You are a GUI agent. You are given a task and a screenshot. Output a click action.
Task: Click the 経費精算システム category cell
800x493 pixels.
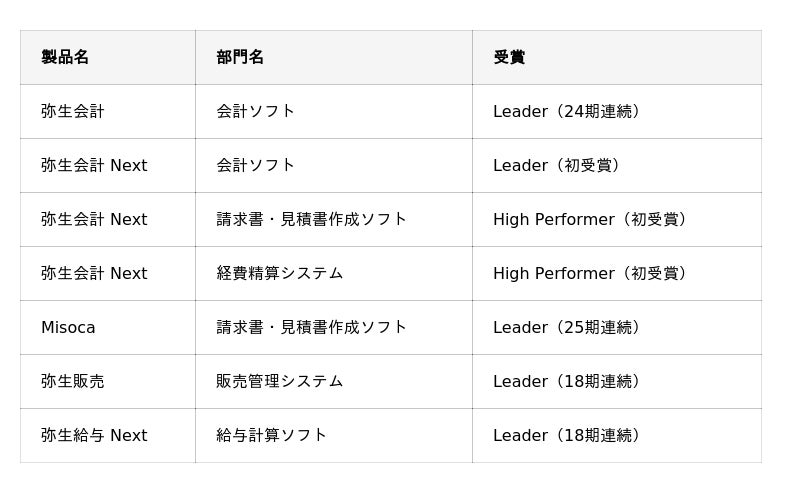click(x=334, y=274)
